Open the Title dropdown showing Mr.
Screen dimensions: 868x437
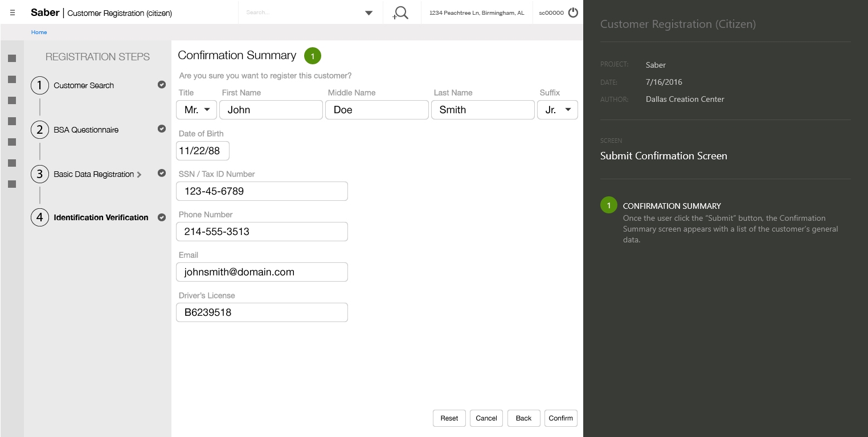coord(196,110)
